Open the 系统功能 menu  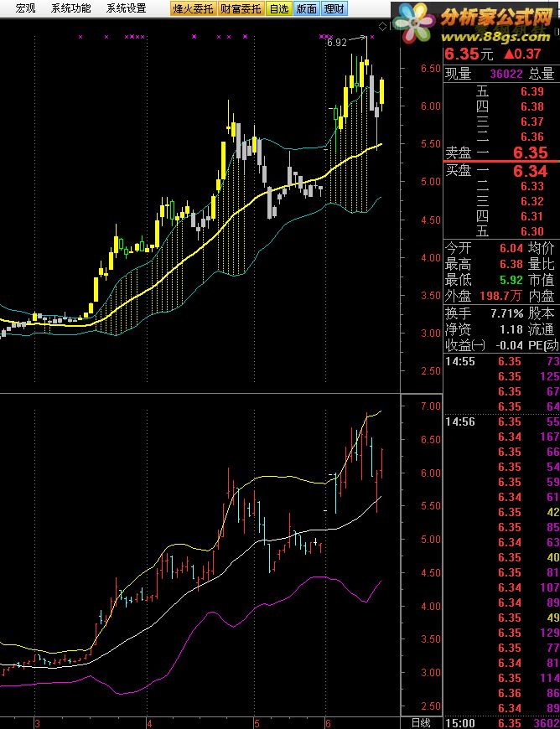(x=71, y=8)
